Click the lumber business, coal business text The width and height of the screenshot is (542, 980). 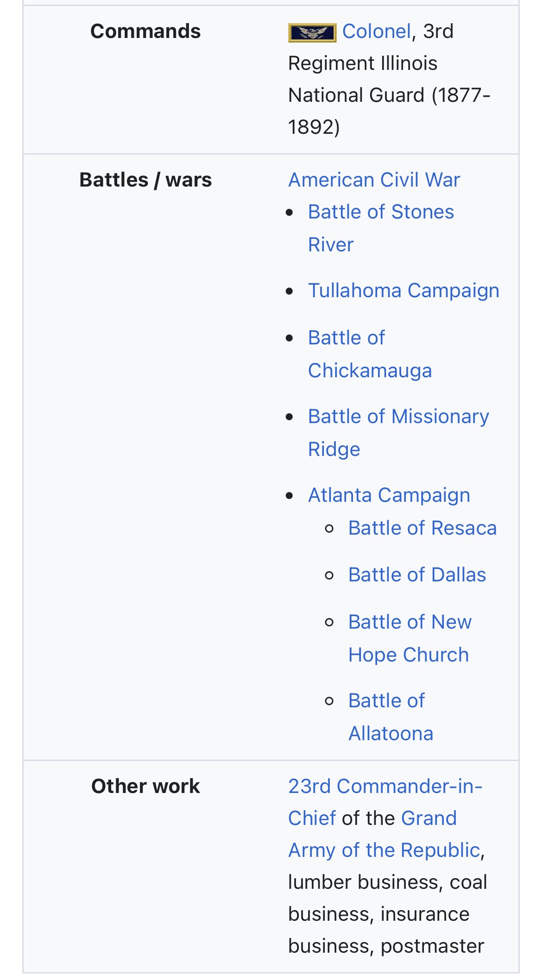[387, 882]
